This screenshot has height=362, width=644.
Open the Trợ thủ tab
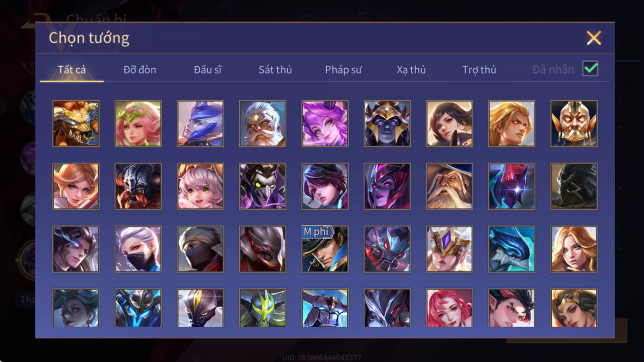(x=479, y=70)
